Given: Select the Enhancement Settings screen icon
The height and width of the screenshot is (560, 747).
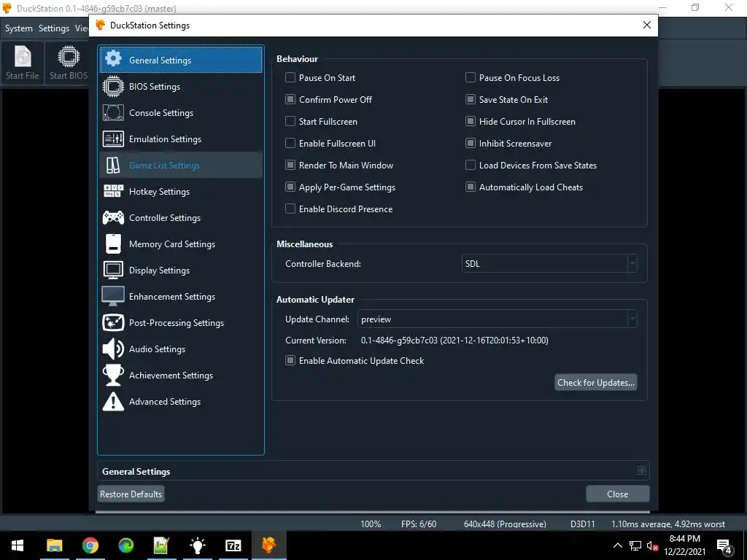Looking at the screenshot, I should pyautogui.click(x=113, y=296).
